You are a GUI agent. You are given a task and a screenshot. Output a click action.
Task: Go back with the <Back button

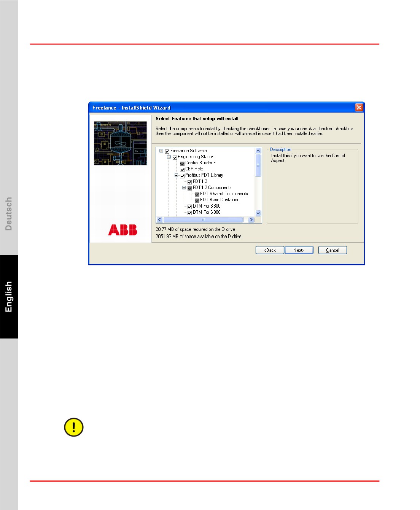(270, 250)
